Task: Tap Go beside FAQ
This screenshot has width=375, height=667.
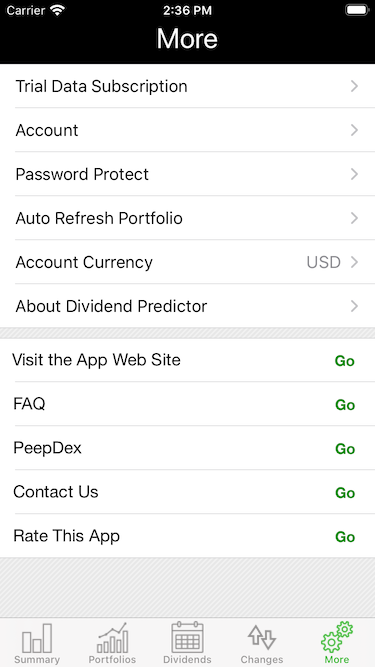Action: pos(345,405)
